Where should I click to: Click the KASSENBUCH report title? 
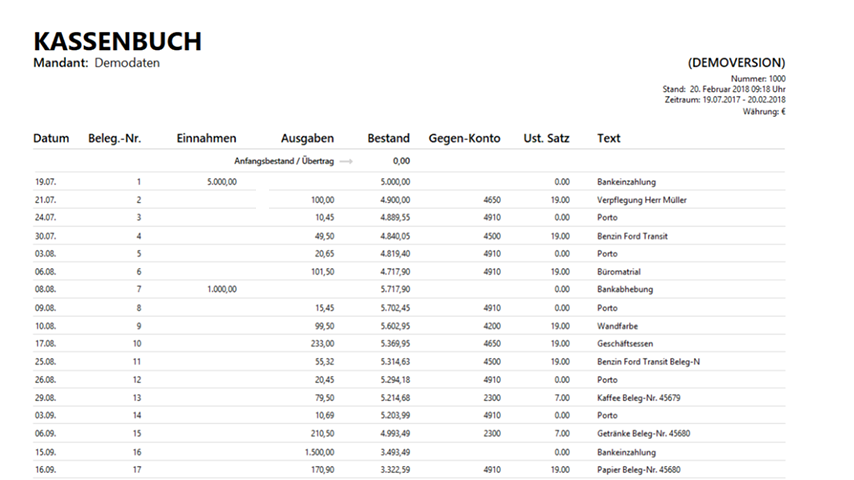click(118, 41)
